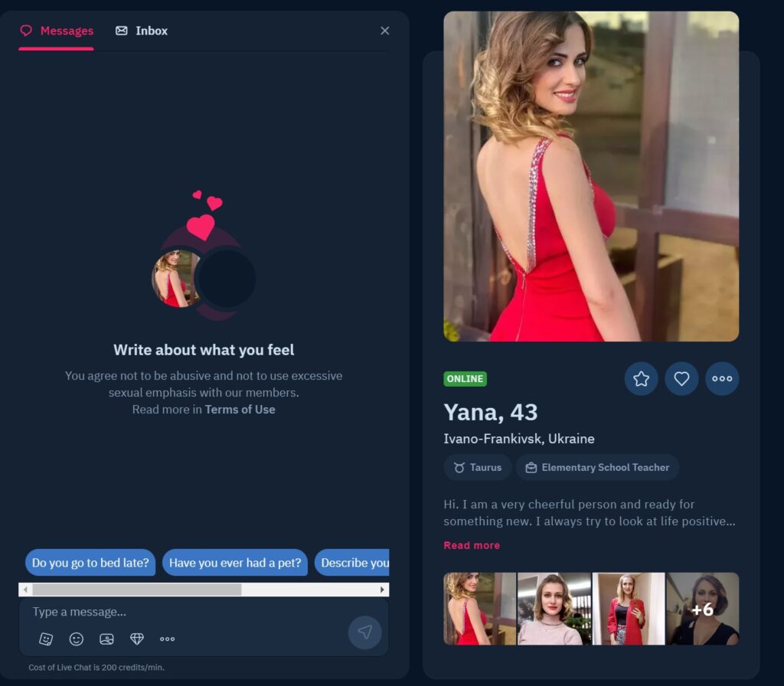Open the gift diamond icon in chat toolbar
Viewport: 784px width, 686px height.
point(137,639)
